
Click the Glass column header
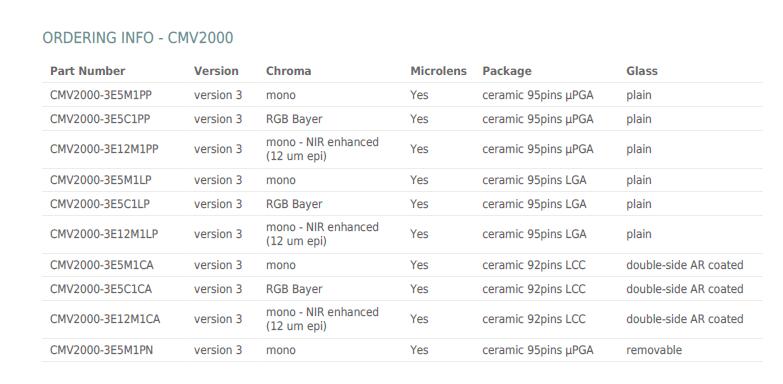point(642,71)
